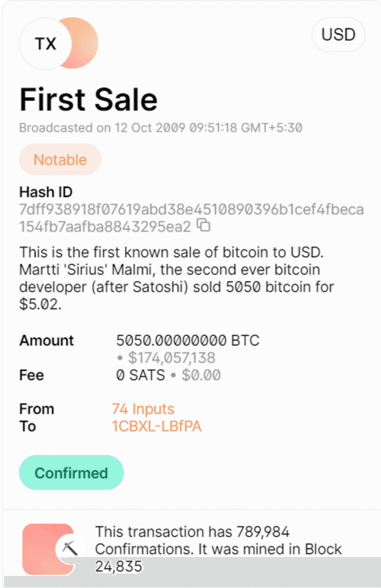Toggle the currency display with USD button
381x588 pixels.
point(338,35)
